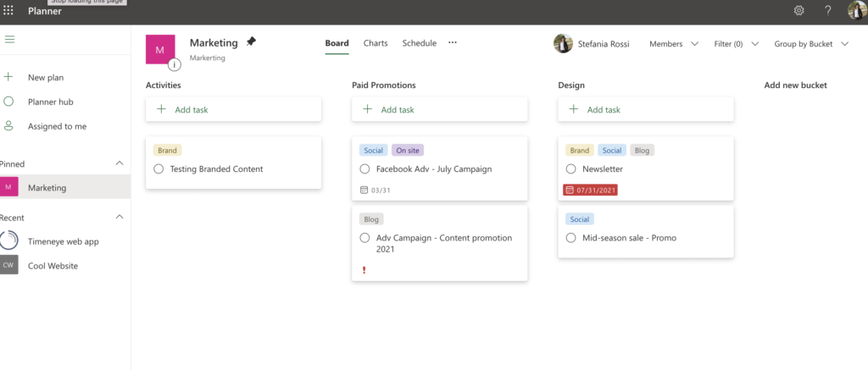868x370 pixels.
Task: Open the app launcher waffle icon
Action: tap(8, 10)
